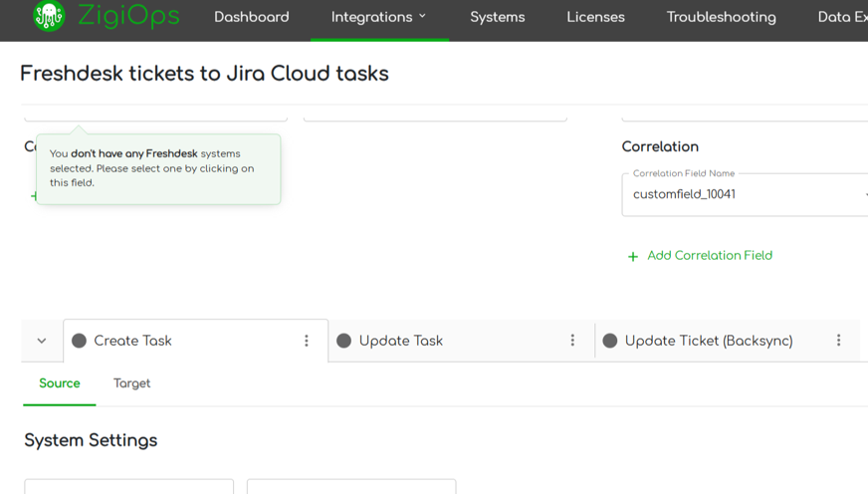Click the Add Correlation Field link
This screenshot has height=494, width=868.
(x=709, y=256)
